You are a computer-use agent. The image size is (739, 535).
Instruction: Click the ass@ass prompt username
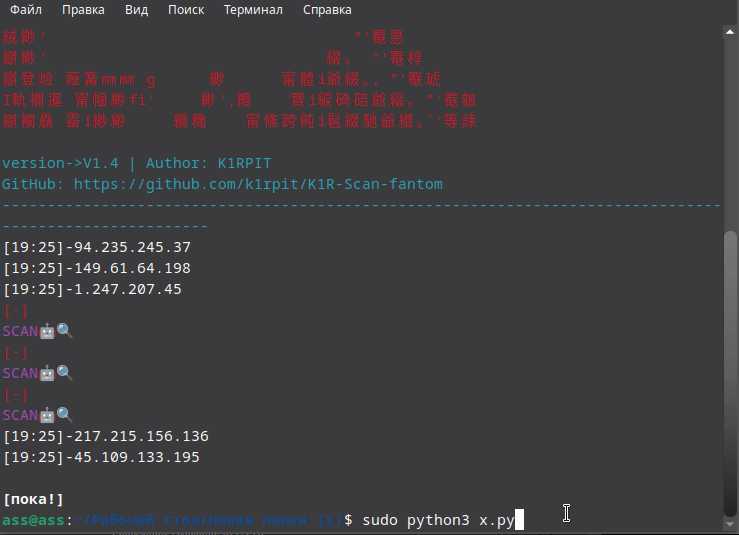33,520
